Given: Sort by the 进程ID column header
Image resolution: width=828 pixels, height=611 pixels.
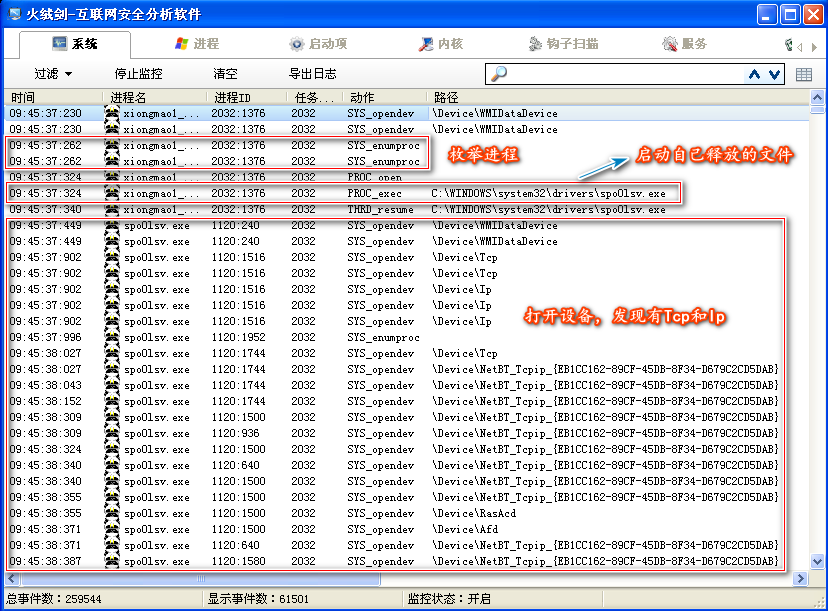Looking at the screenshot, I should pyautogui.click(x=247, y=98).
